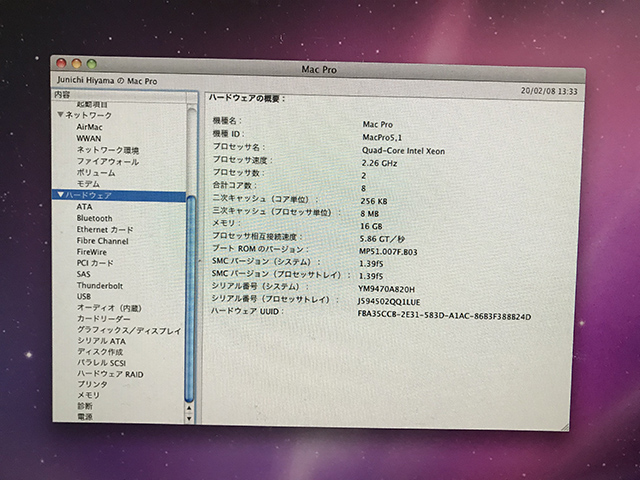Open ファイアウォール entry
The image size is (640, 480).
tap(108, 161)
